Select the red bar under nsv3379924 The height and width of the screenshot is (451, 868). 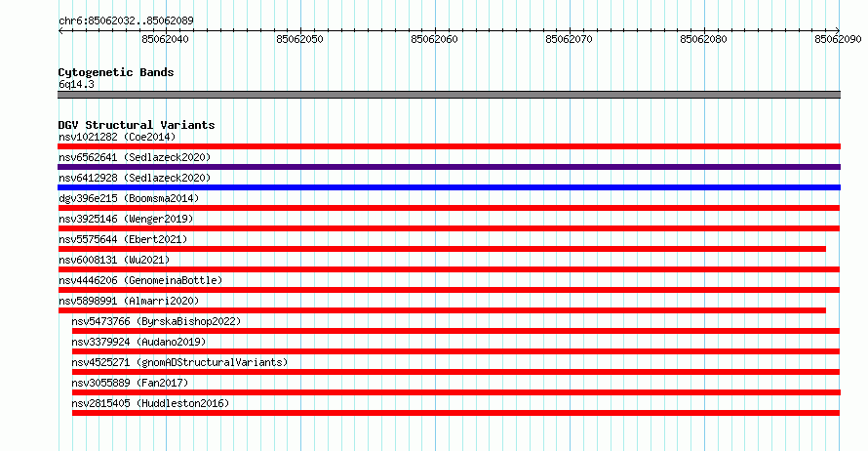[455, 351]
